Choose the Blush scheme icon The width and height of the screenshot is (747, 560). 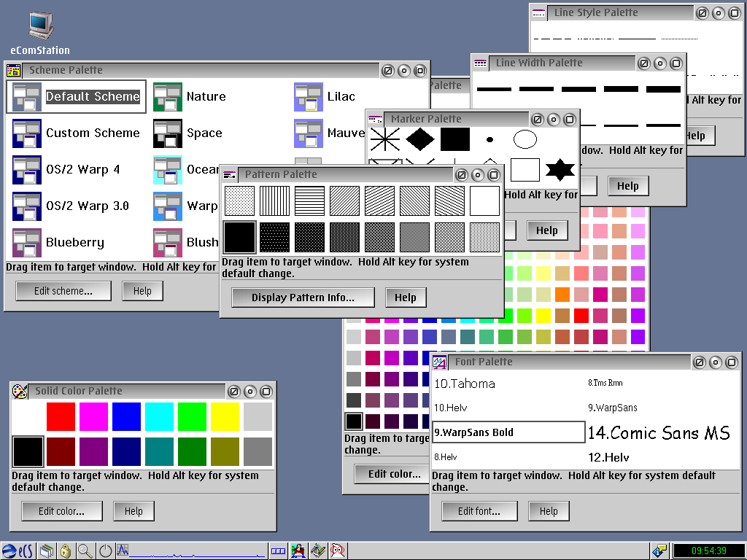168,243
